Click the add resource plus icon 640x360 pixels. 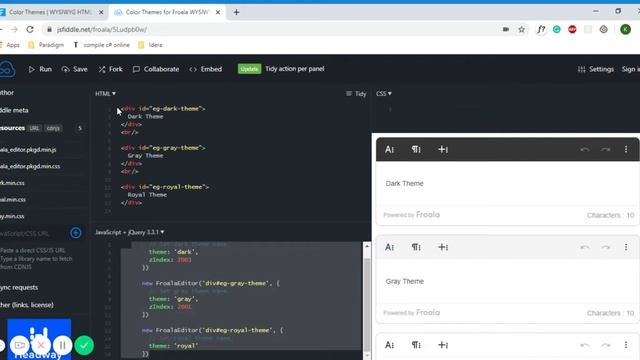(x=76, y=233)
